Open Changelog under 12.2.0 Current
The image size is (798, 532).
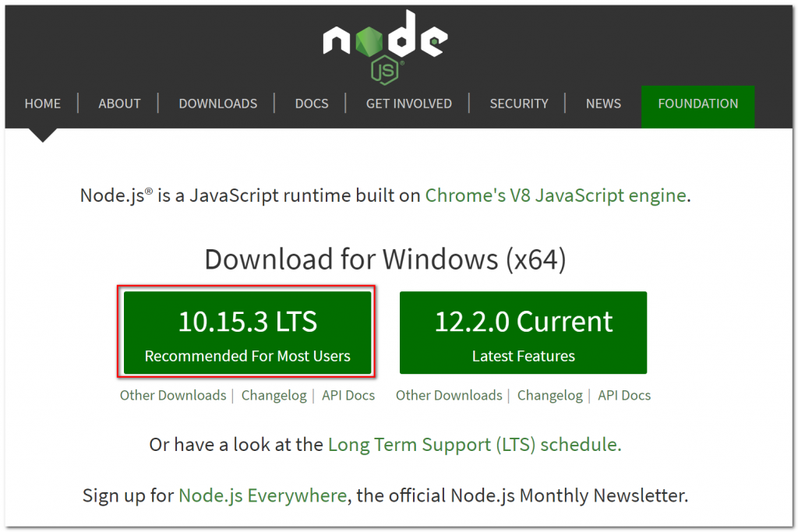pyautogui.click(x=549, y=395)
